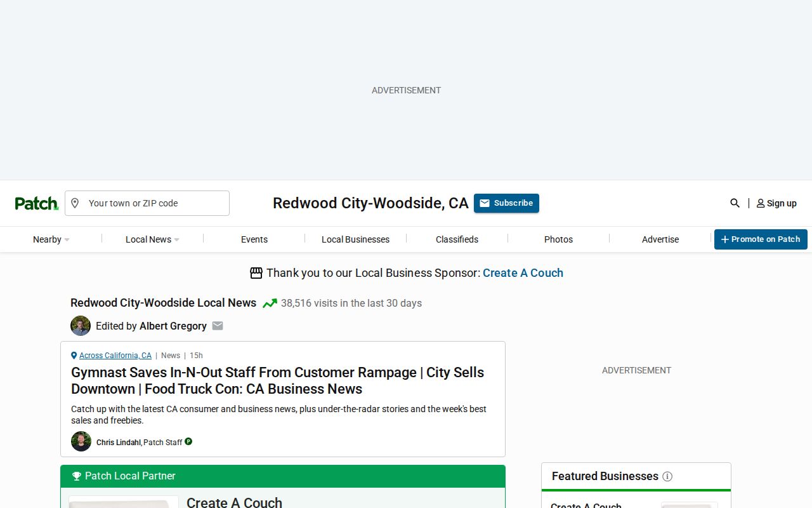
Task: Click Promote on Patch button
Action: (x=761, y=239)
